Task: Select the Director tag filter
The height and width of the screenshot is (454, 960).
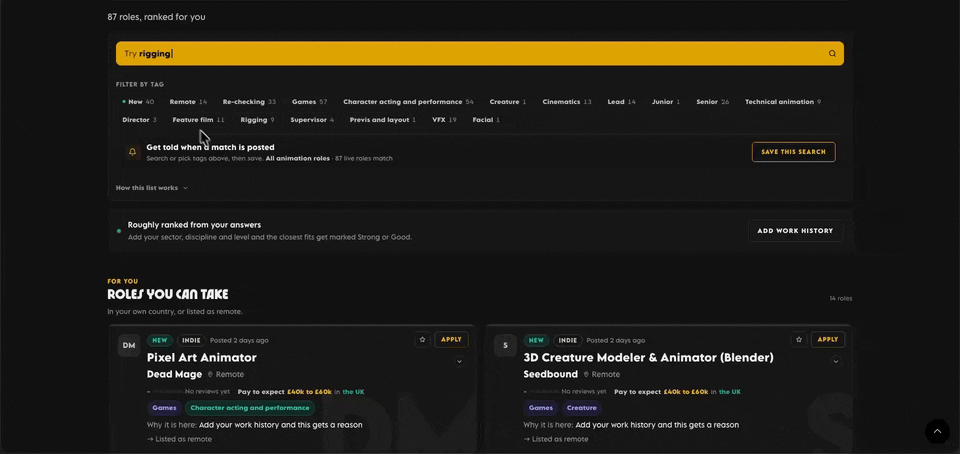Action: [x=139, y=120]
